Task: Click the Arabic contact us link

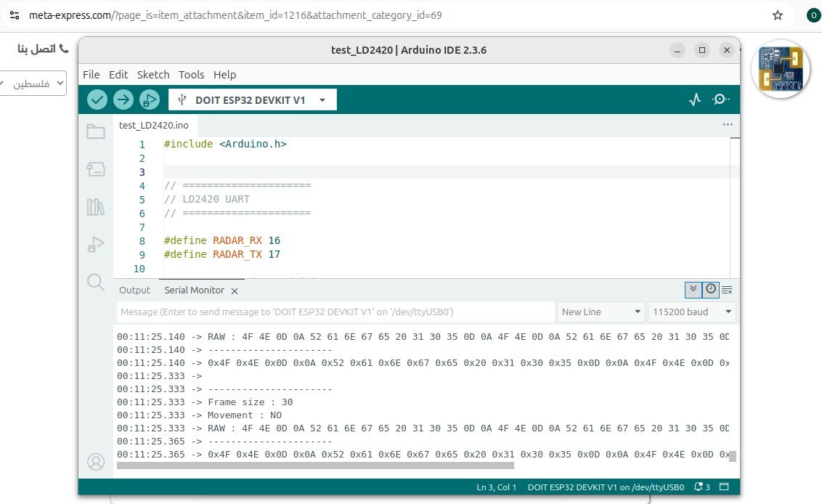Action: pos(43,49)
